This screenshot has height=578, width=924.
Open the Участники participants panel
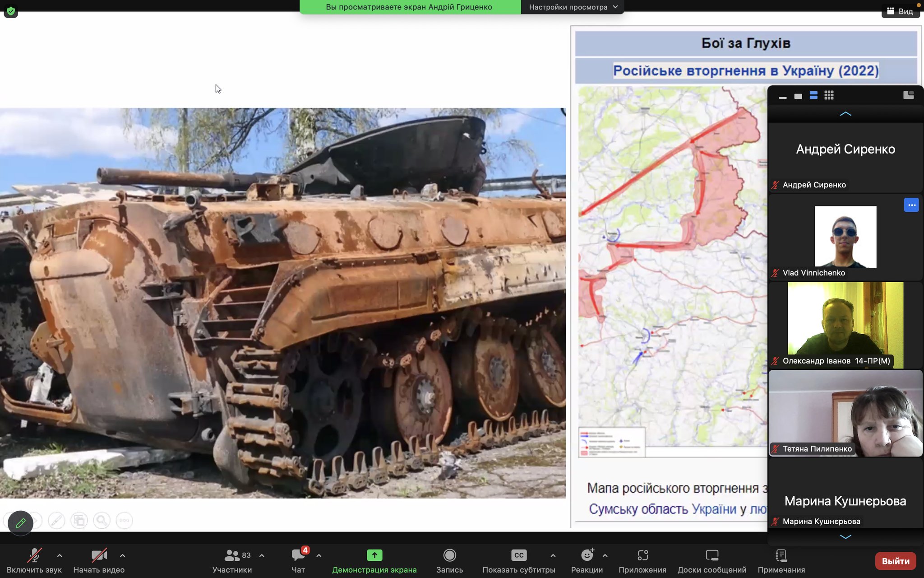[232, 561]
